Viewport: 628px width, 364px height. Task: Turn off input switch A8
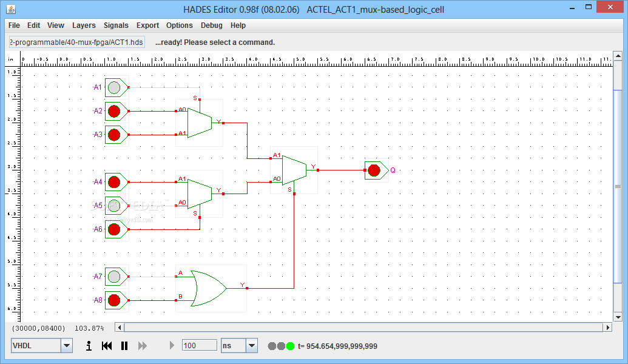(115, 299)
